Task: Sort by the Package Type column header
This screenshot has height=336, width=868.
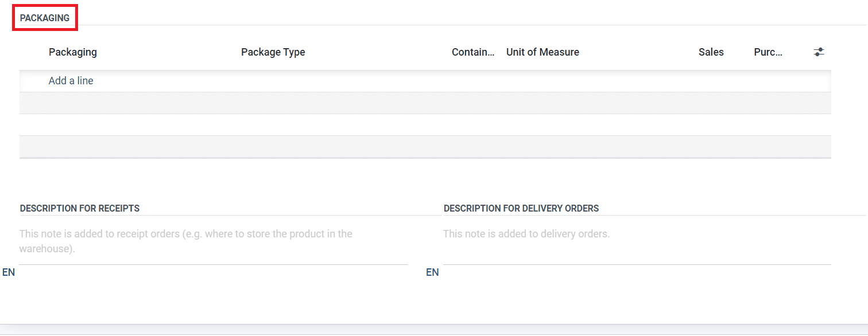Action: pyautogui.click(x=273, y=52)
